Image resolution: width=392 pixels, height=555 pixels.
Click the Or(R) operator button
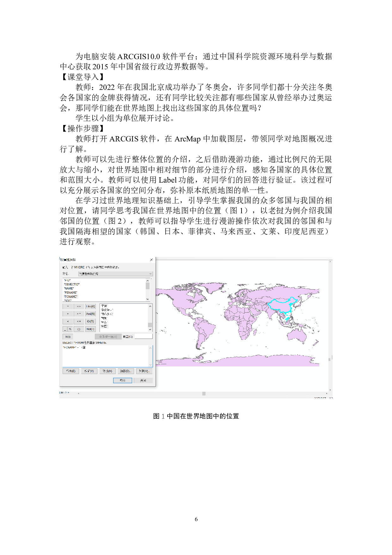pyautogui.click(x=90, y=321)
